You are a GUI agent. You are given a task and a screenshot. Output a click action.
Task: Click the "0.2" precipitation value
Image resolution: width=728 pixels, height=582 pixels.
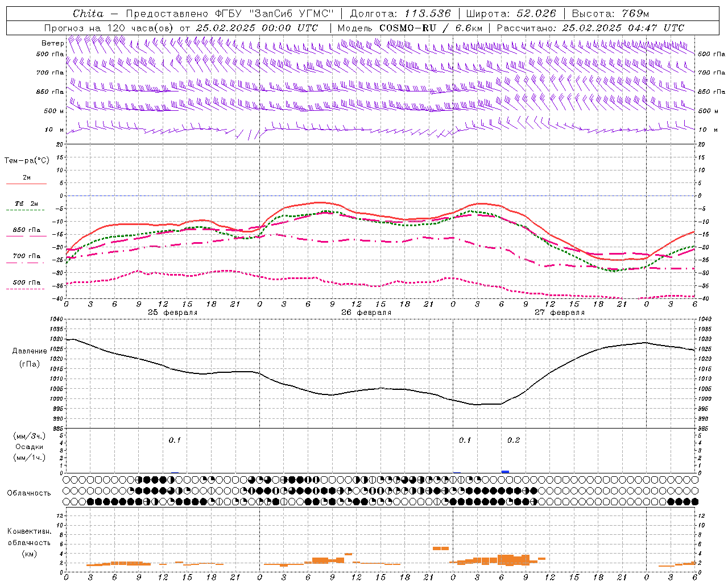click(x=514, y=440)
